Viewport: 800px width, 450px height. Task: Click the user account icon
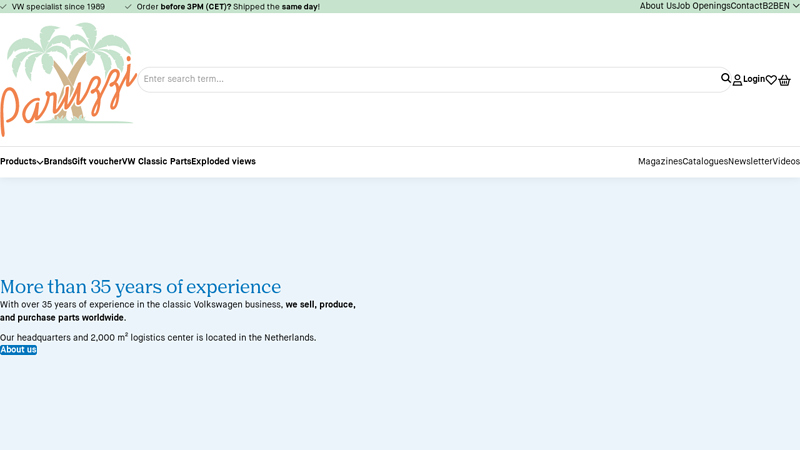tap(737, 80)
